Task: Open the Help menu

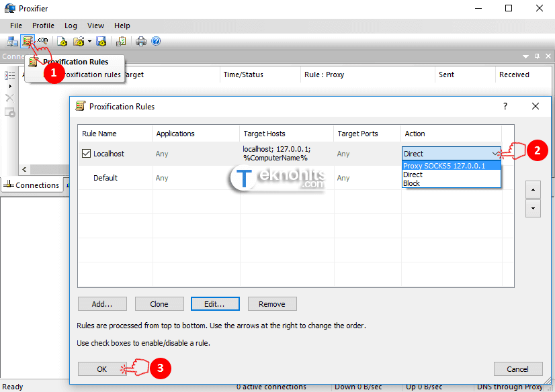Action: (122, 26)
